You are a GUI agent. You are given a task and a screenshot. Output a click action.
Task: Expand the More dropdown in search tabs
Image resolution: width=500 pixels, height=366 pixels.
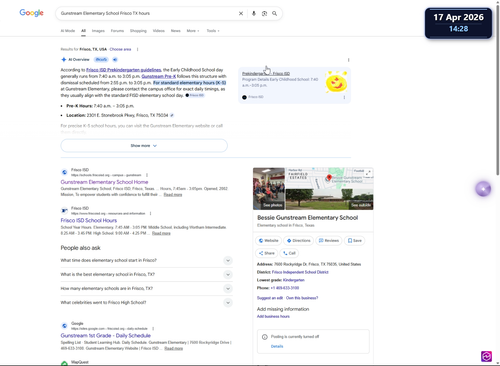(x=193, y=31)
